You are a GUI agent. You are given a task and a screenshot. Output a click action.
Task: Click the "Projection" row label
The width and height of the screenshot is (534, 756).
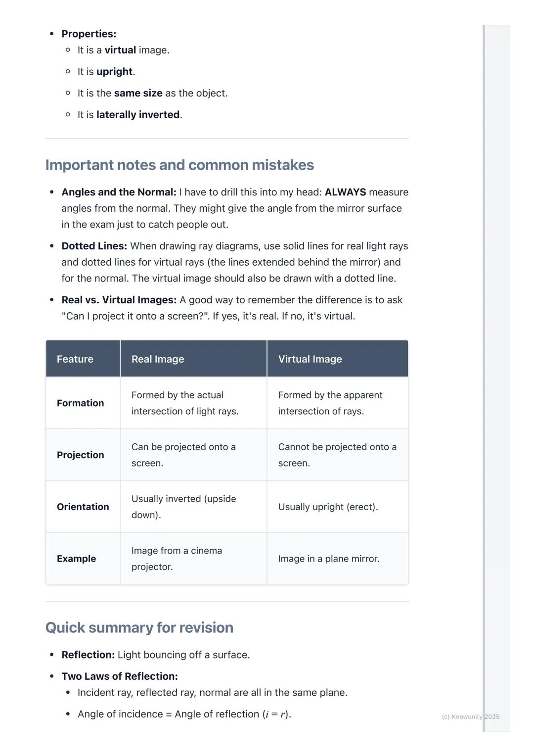tap(80, 455)
